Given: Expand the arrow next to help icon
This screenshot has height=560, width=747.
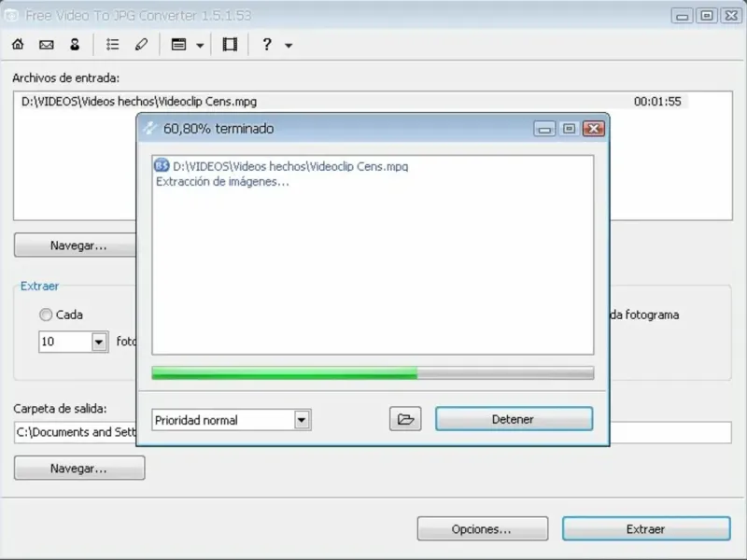Looking at the screenshot, I should coord(289,46).
